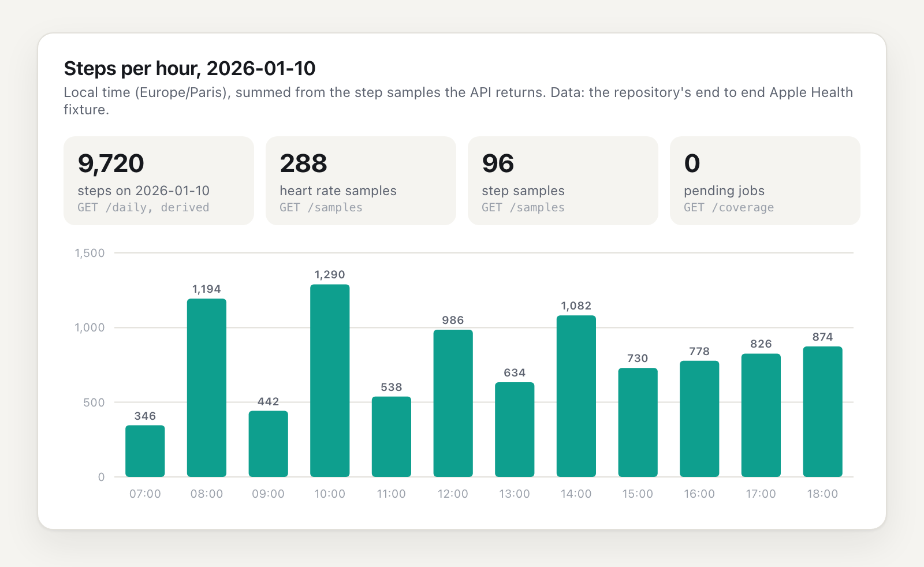Click the 07:00 bar labeled 346
This screenshot has height=567, width=924.
(x=145, y=451)
